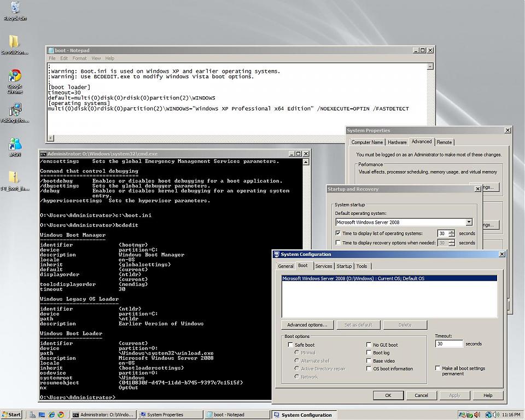Open the Folding@home desktop shortcut
Image resolution: width=525 pixels, height=420 pixels.
tap(15, 113)
